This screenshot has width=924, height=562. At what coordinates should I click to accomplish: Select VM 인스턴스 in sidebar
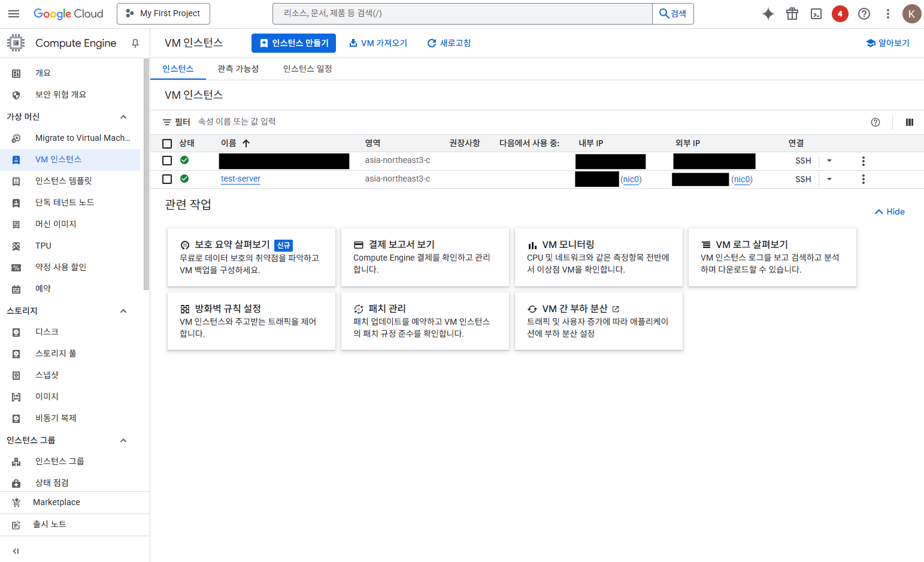point(70,159)
